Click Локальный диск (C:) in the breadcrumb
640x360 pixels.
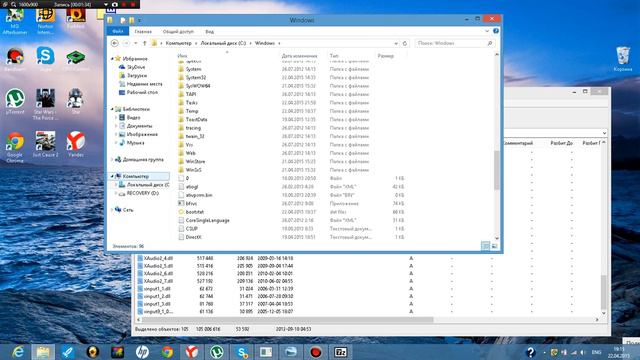(223, 43)
